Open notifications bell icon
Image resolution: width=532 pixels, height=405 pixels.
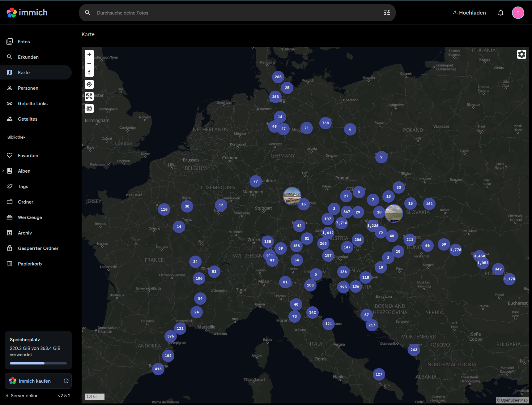coord(500,13)
